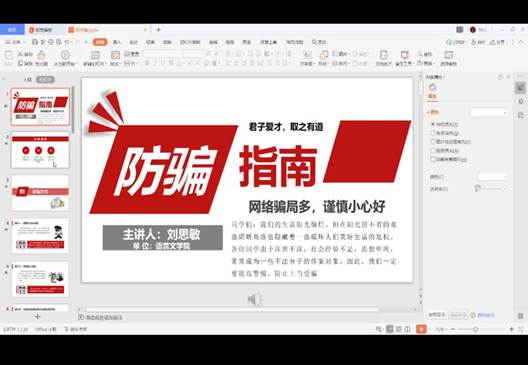Click the Apply to All button
The width and height of the screenshot is (528, 365).
(437, 315)
